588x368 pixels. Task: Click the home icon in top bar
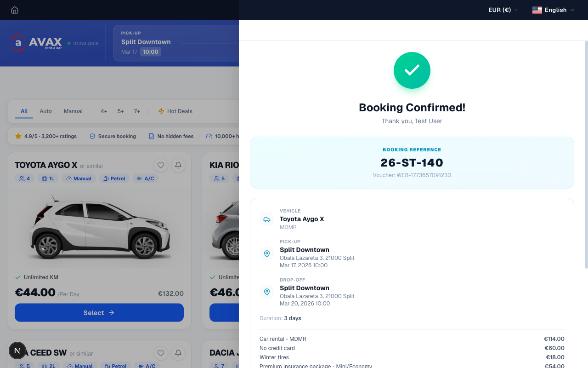point(15,10)
